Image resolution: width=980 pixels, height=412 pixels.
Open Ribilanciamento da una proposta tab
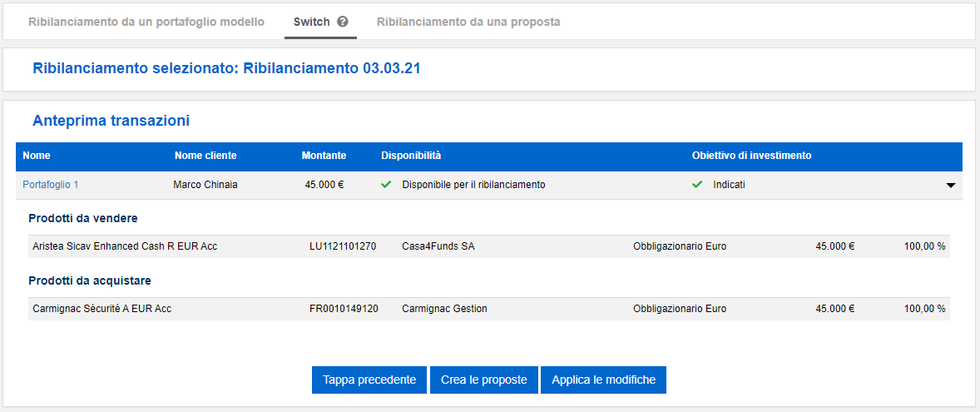pyautogui.click(x=468, y=22)
